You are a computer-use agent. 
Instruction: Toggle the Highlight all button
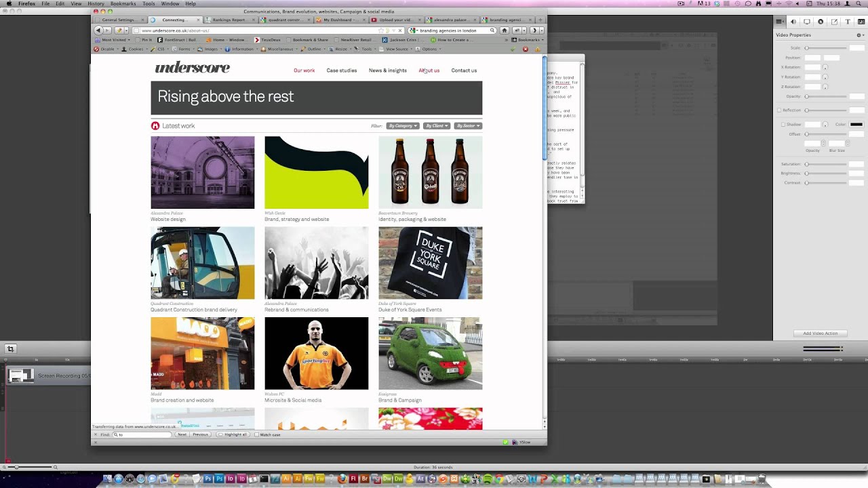point(233,434)
